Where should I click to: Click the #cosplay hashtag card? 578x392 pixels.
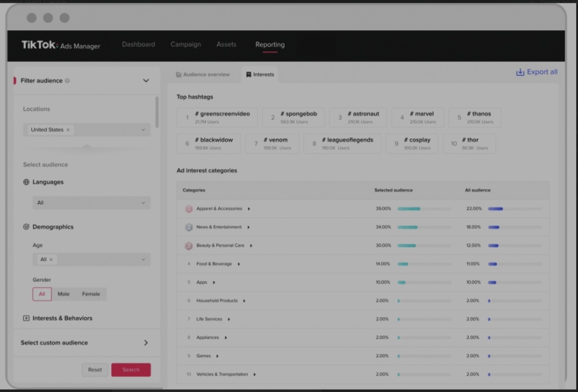point(412,144)
